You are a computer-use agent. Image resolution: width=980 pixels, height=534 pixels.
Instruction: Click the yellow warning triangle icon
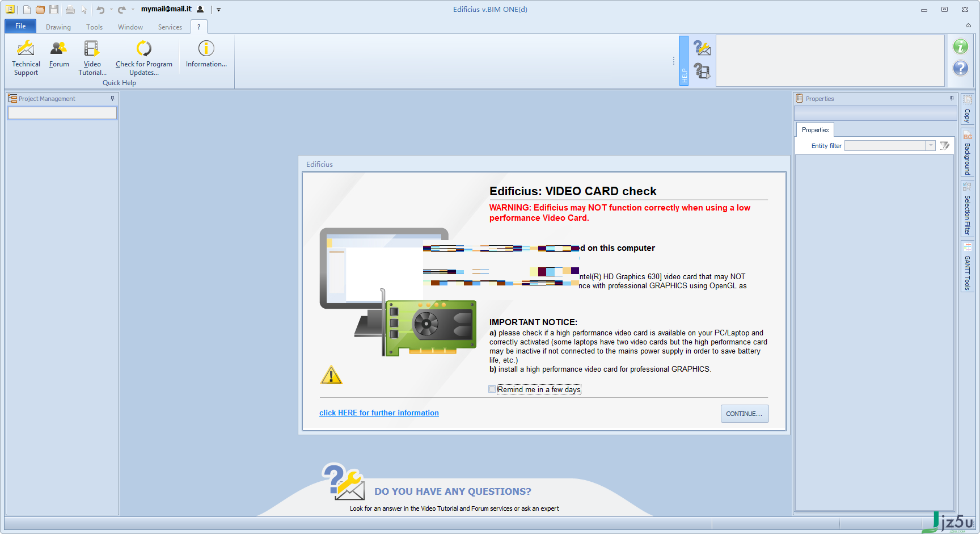331,375
